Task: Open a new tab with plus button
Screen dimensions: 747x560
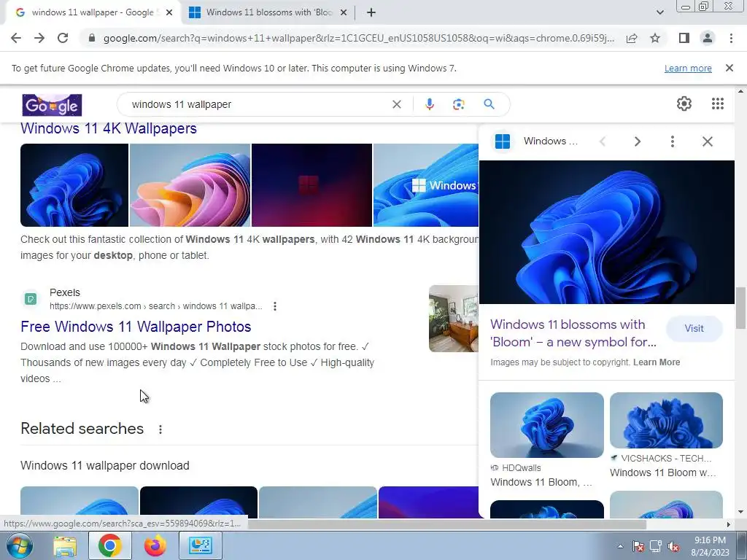Action: tap(371, 12)
